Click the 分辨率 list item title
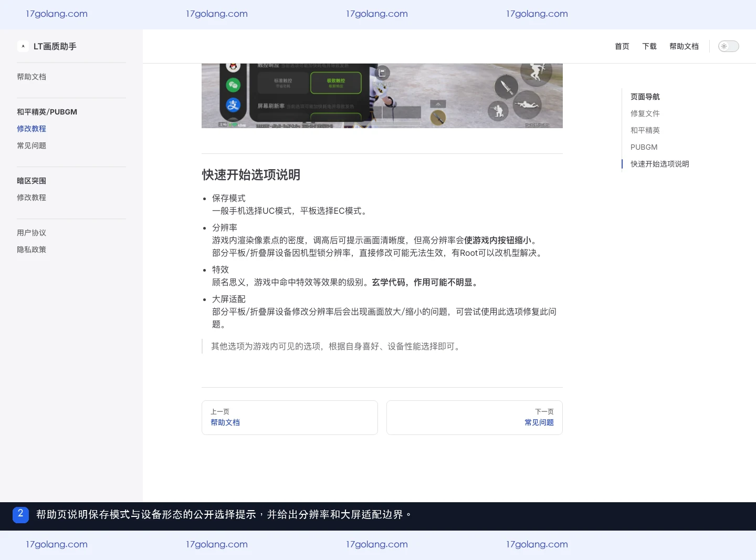The image size is (756, 560). pos(225,227)
